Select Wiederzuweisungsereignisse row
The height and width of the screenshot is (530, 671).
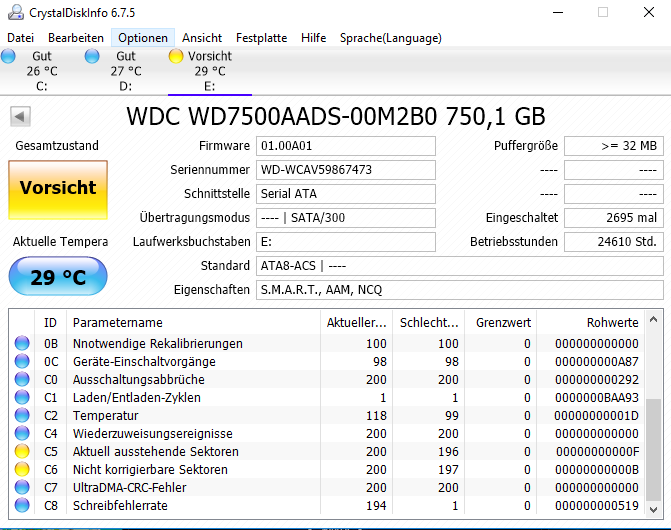(327, 433)
